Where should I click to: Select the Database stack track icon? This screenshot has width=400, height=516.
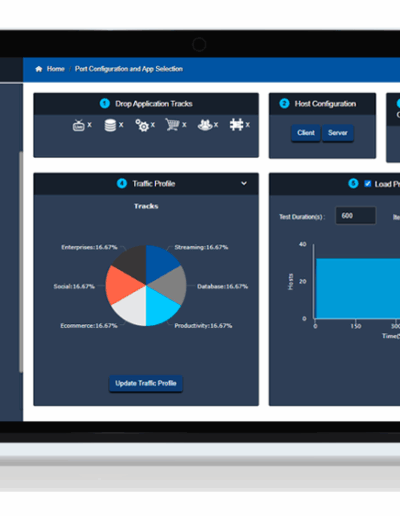point(110,125)
